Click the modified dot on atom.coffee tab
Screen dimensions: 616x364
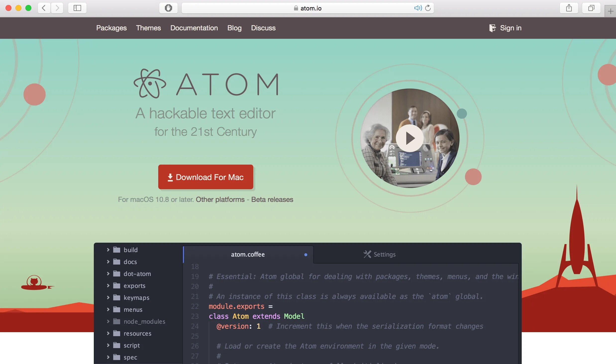(306, 255)
